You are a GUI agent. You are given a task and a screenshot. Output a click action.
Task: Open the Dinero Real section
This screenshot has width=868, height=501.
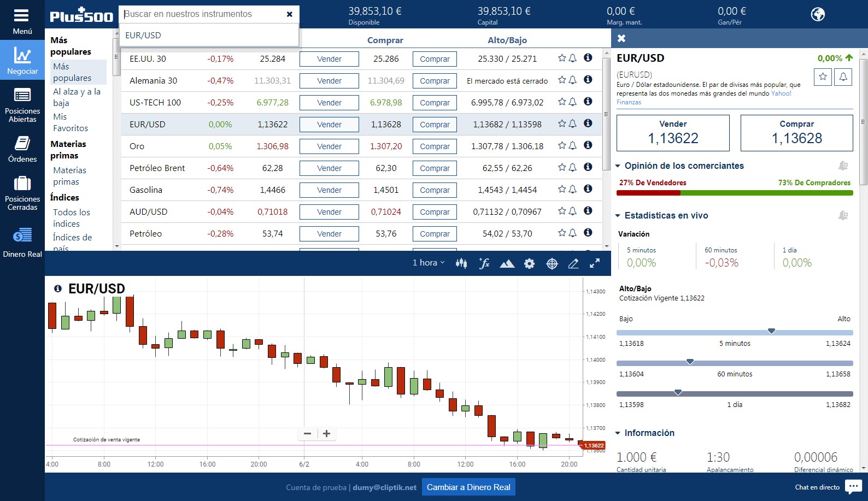pos(22,242)
